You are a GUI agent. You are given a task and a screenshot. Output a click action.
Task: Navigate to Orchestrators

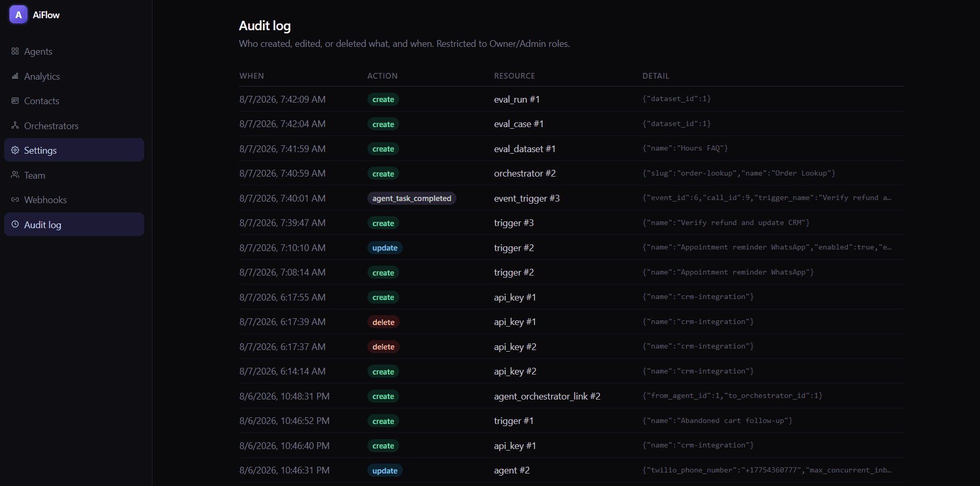click(74, 126)
